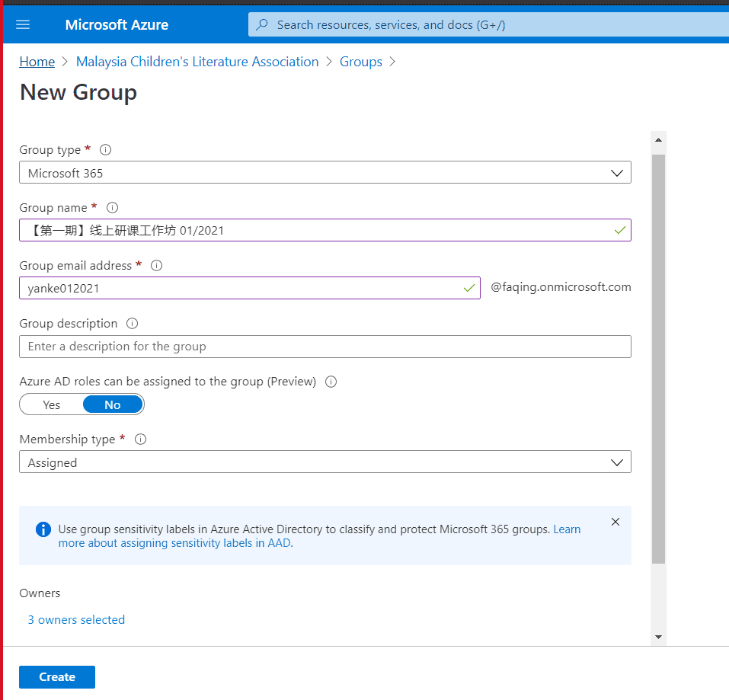Dismiss the sensitivity labels info banner
This screenshot has height=700, width=729.
[615, 522]
